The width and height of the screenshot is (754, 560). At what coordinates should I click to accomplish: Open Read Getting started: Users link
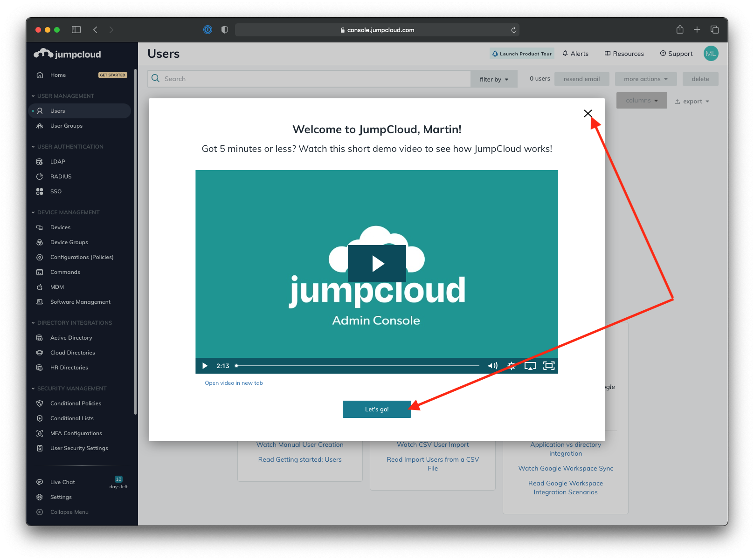(x=300, y=459)
